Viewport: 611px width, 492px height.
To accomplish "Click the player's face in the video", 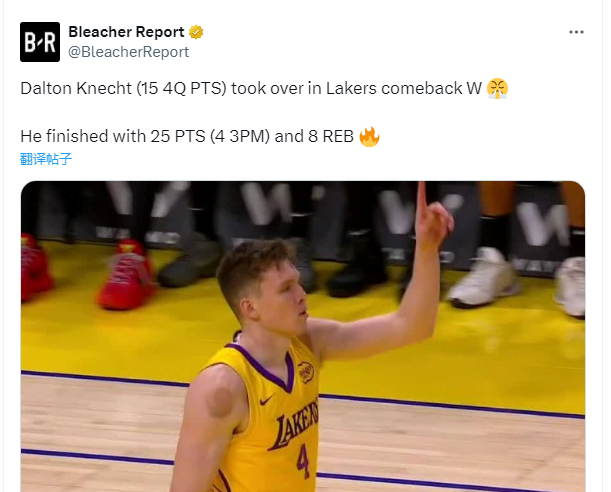I will coord(282,299).
